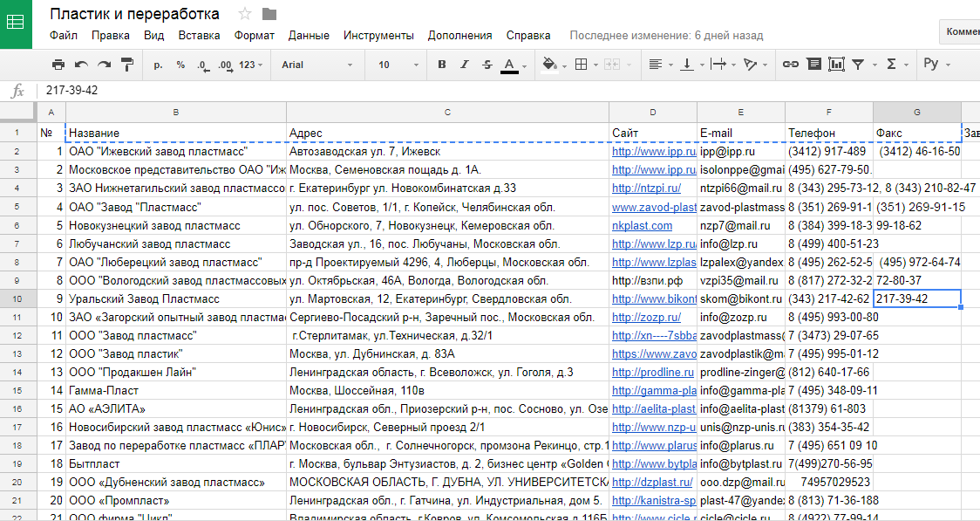Click the formula bar input
The height and width of the screenshot is (521, 980).
(509, 91)
